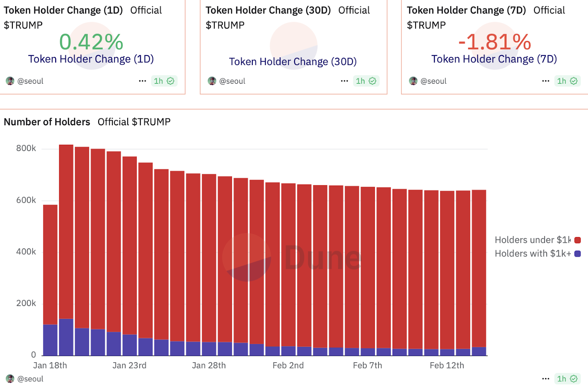Click the 1h refresh badge on the 30D card

(366, 81)
